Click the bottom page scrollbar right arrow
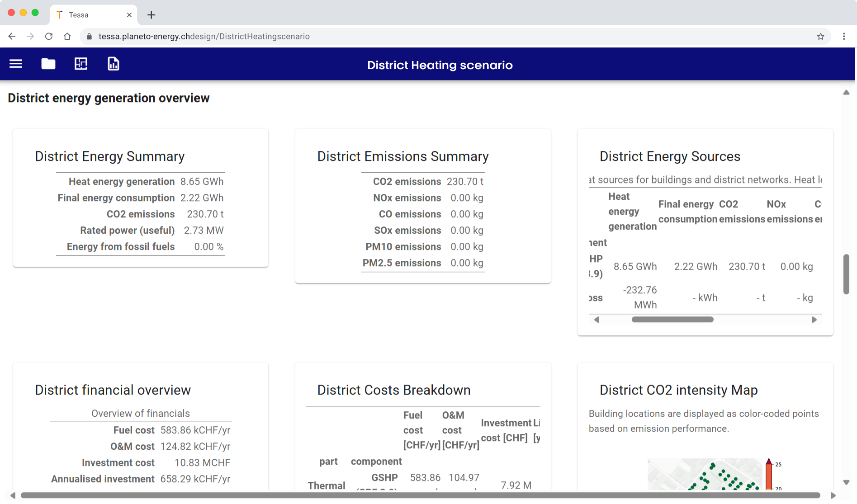Viewport: 857px width, 504px height. tap(833, 495)
